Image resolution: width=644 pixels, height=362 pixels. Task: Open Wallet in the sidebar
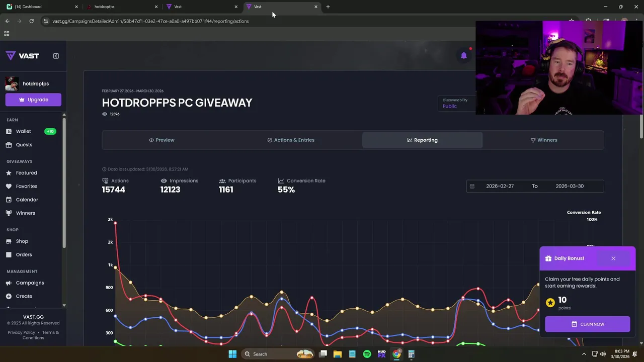pyautogui.click(x=23, y=131)
